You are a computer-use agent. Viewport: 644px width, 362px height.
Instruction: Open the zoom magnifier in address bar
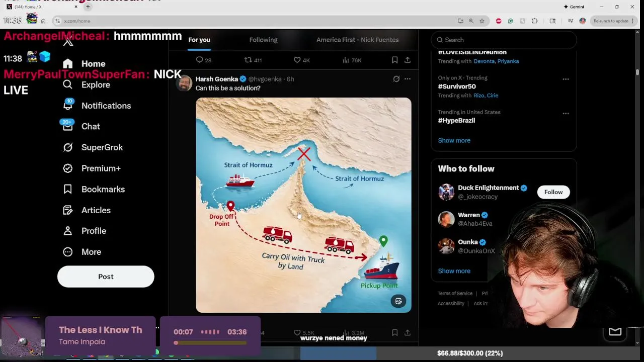471,21
